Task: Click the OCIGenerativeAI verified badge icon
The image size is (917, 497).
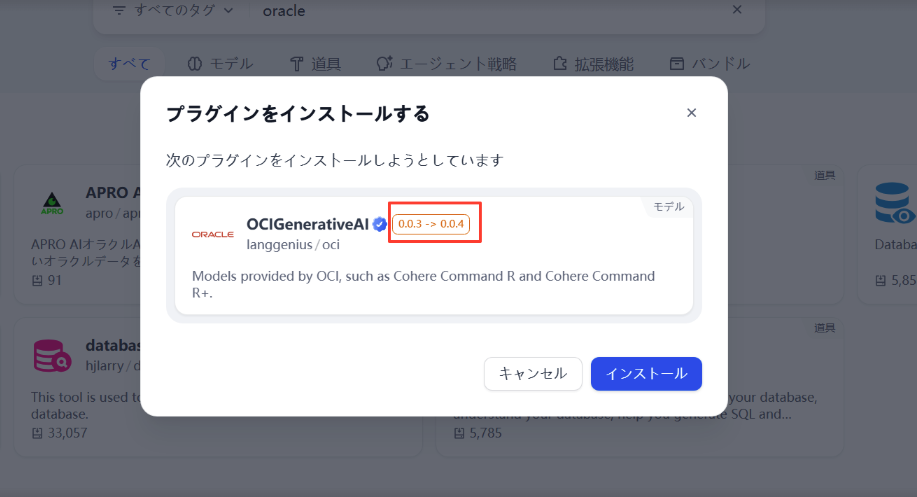Action: [x=380, y=225]
